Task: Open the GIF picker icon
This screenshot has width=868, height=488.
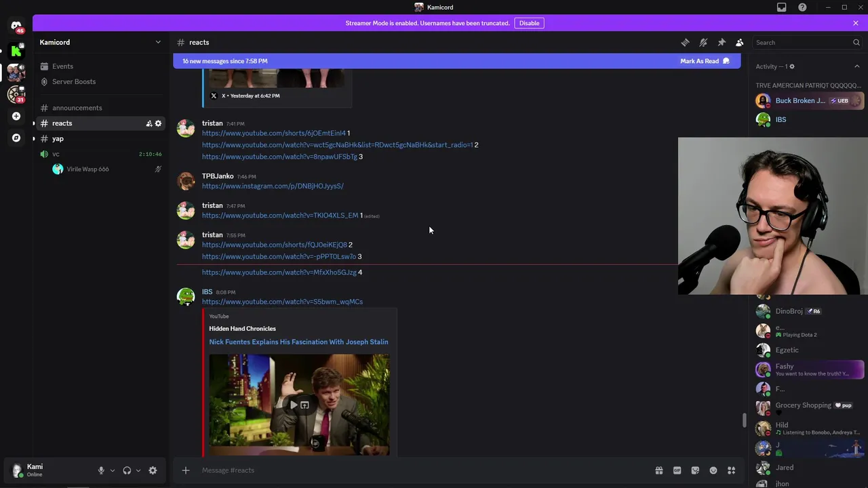Action: tap(677, 470)
